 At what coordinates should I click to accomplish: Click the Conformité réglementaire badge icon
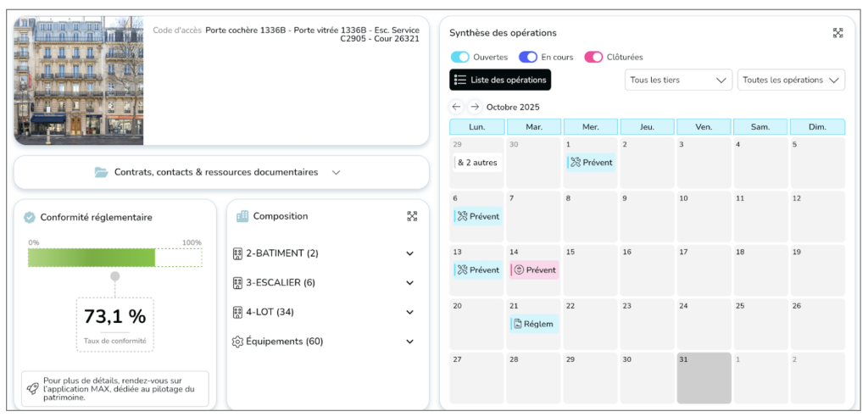(x=30, y=218)
